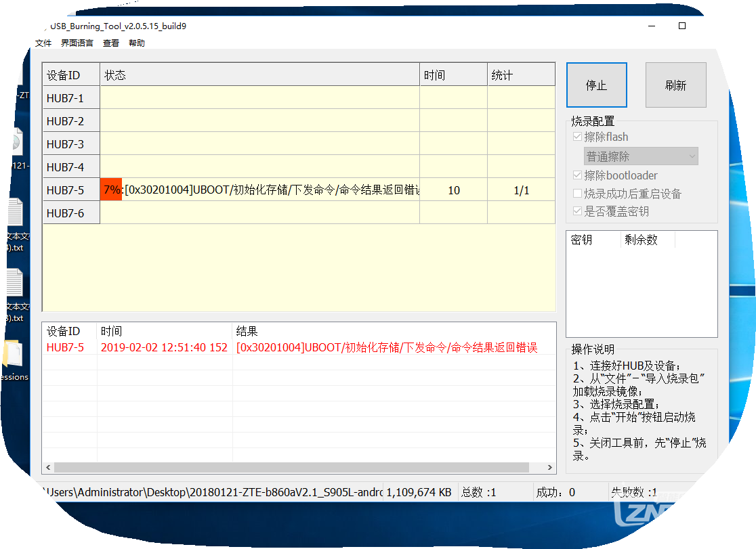Minimize the USB Burning Tool window

point(652,26)
